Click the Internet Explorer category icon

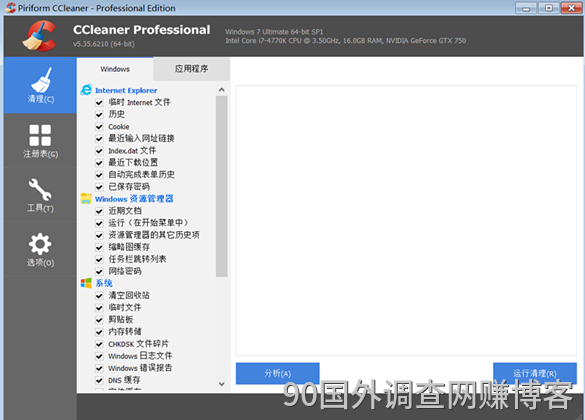tap(86, 90)
